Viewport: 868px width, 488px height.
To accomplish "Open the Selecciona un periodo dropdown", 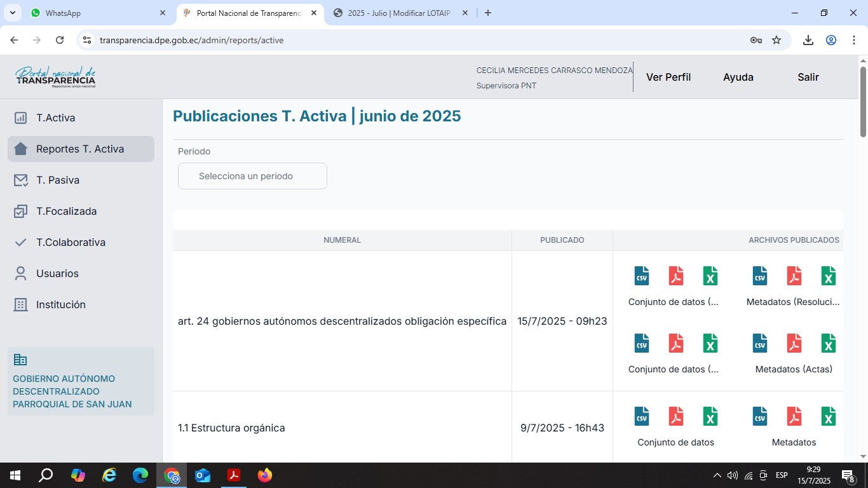I will [x=252, y=176].
